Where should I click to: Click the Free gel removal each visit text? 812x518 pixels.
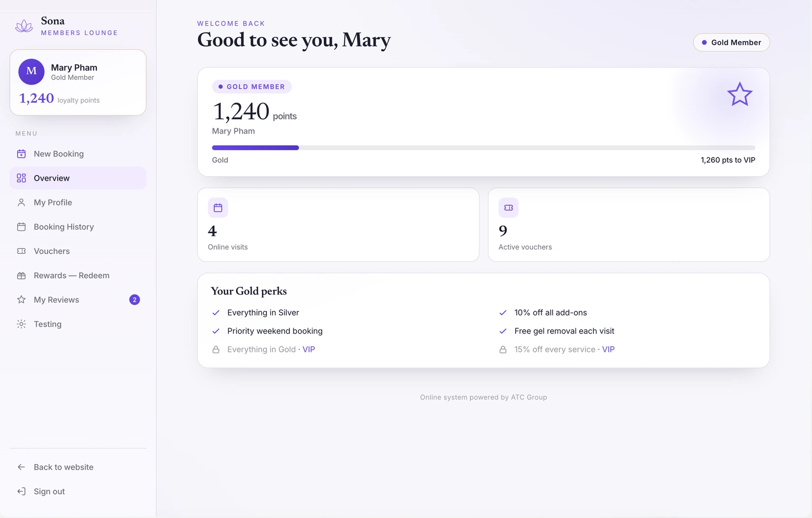(564, 331)
